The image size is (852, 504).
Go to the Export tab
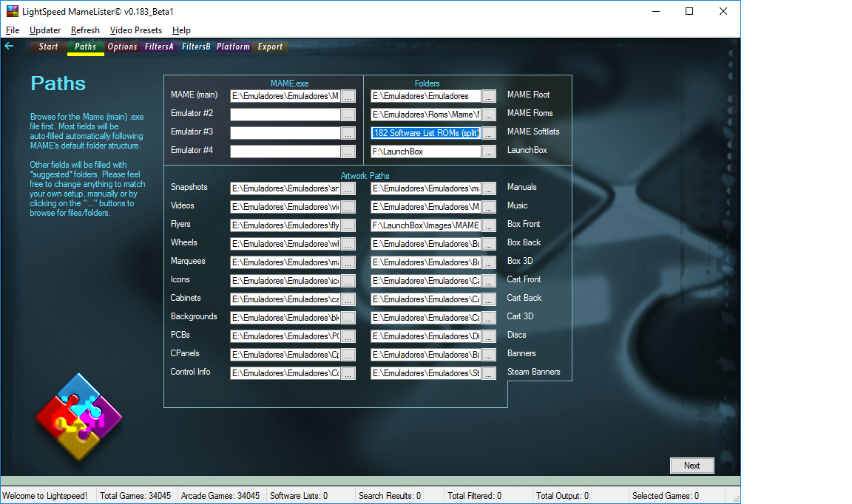270,47
